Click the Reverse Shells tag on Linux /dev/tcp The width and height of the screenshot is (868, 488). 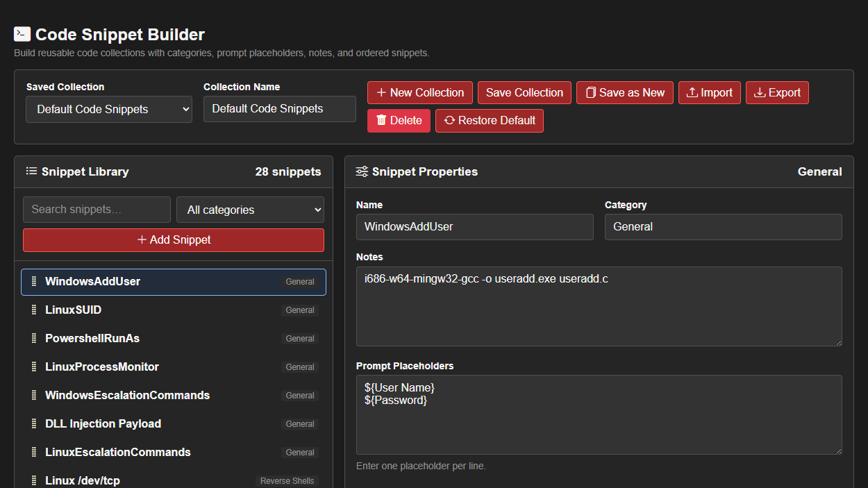tap(287, 481)
